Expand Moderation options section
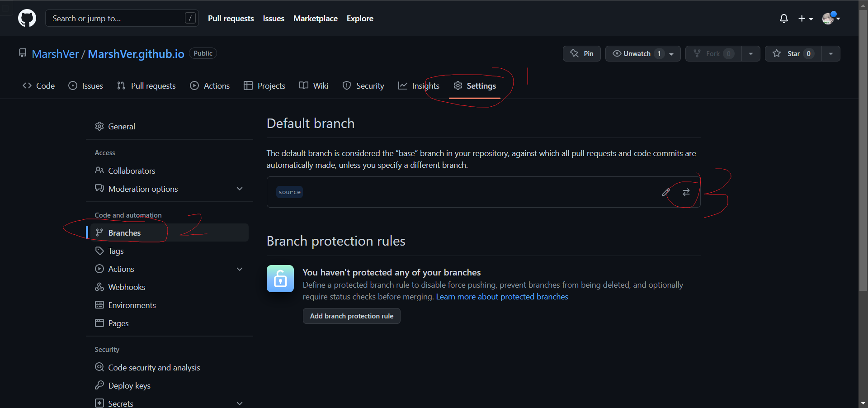The image size is (868, 408). [240, 189]
